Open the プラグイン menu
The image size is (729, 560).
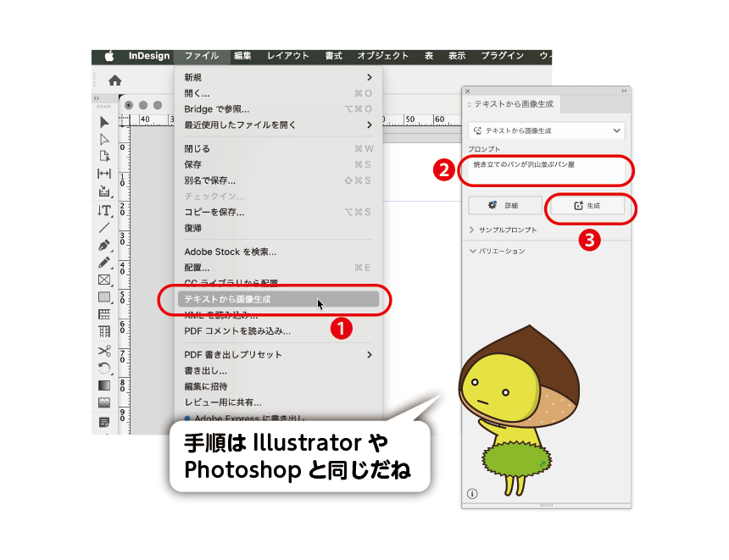(x=503, y=56)
